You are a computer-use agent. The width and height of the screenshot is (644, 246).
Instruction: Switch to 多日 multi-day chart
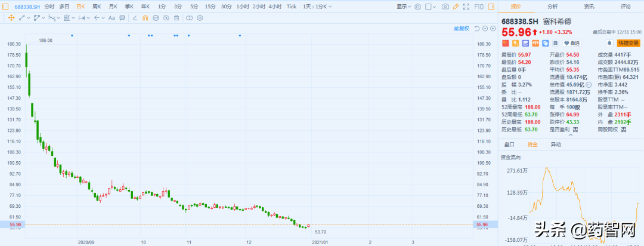[64, 7]
